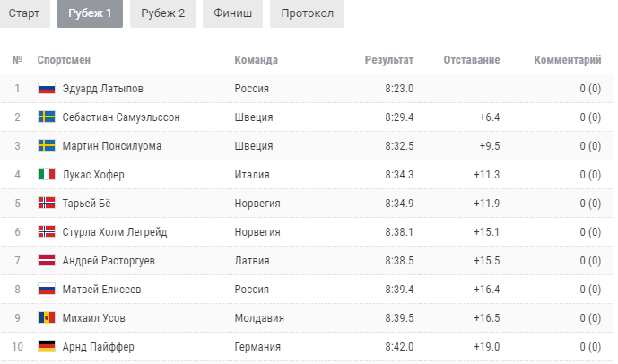The width and height of the screenshot is (618, 364).
Task: Click the Результат column header
Action: (389, 60)
